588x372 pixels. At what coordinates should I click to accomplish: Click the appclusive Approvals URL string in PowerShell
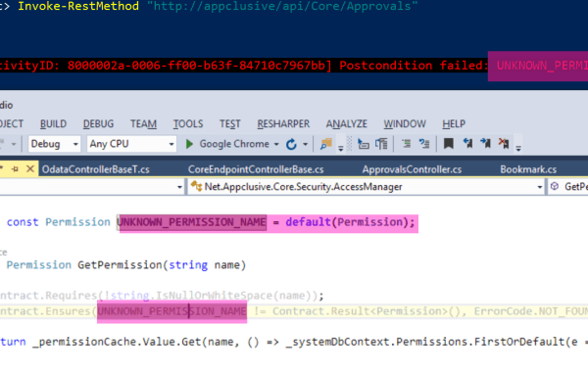pyautogui.click(x=282, y=6)
